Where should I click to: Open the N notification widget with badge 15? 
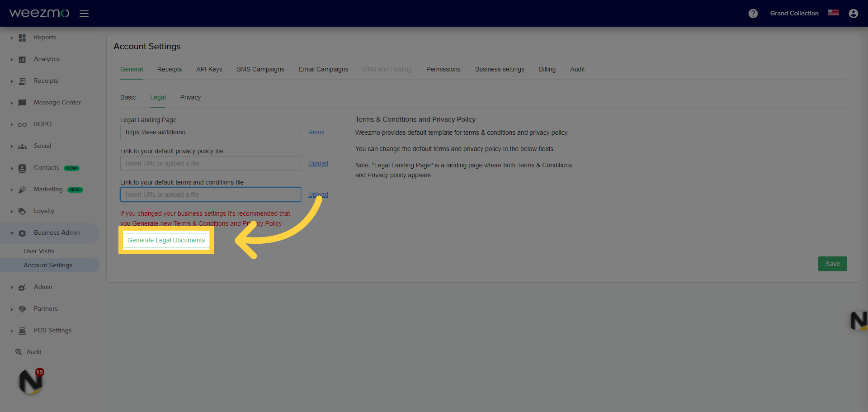tap(31, 382)
